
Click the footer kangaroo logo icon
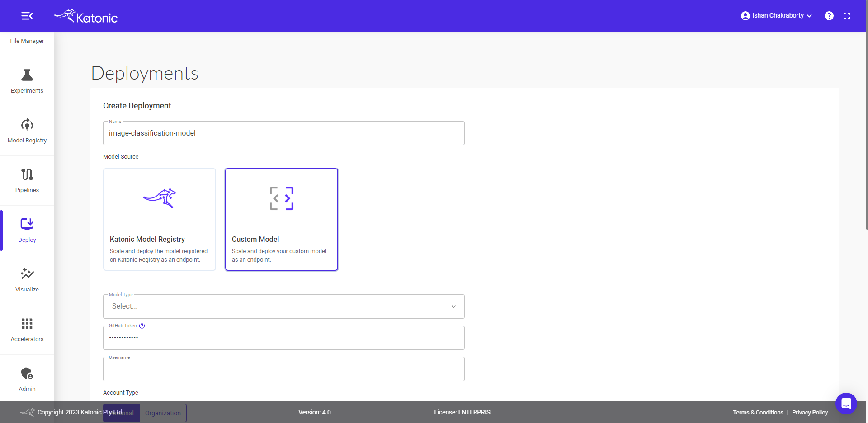click(x=28, y=412)
